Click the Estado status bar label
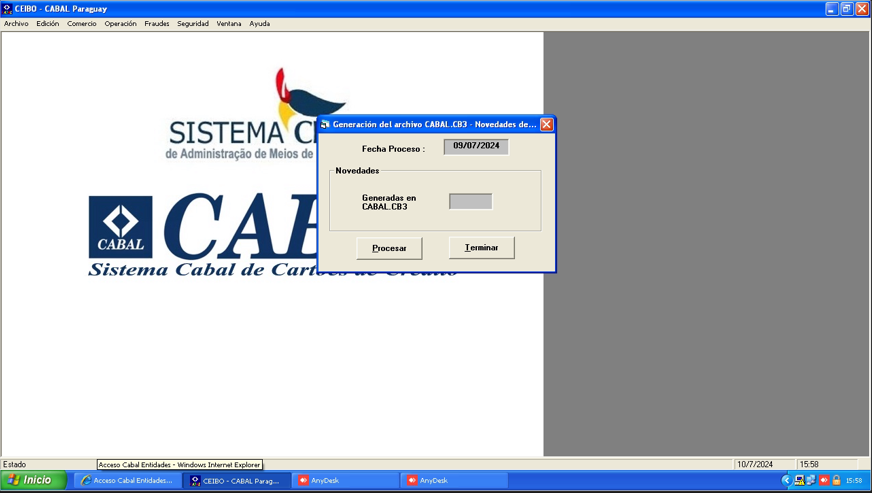This screenshot has width=872, height=493. 14,464
